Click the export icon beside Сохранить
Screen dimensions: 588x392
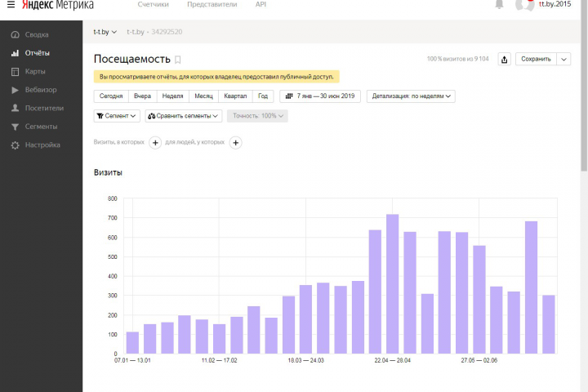504,59
